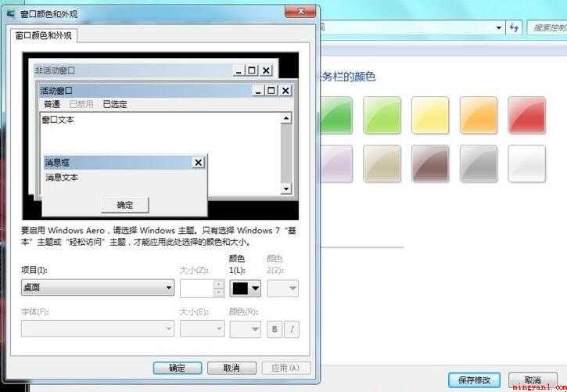Click the 活动窗口 title bar preview
This screenshot has width=567, height=392.
tap(165, 91)
